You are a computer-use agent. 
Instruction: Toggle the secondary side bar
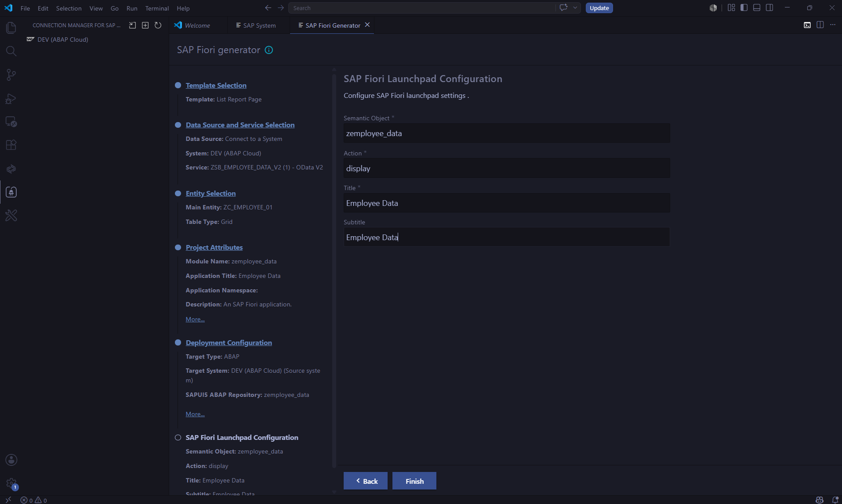pos(769,8)
